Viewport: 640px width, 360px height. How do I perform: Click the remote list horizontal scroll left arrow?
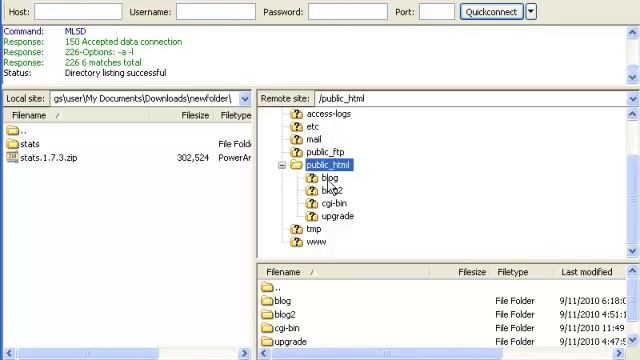coord(264,353)
